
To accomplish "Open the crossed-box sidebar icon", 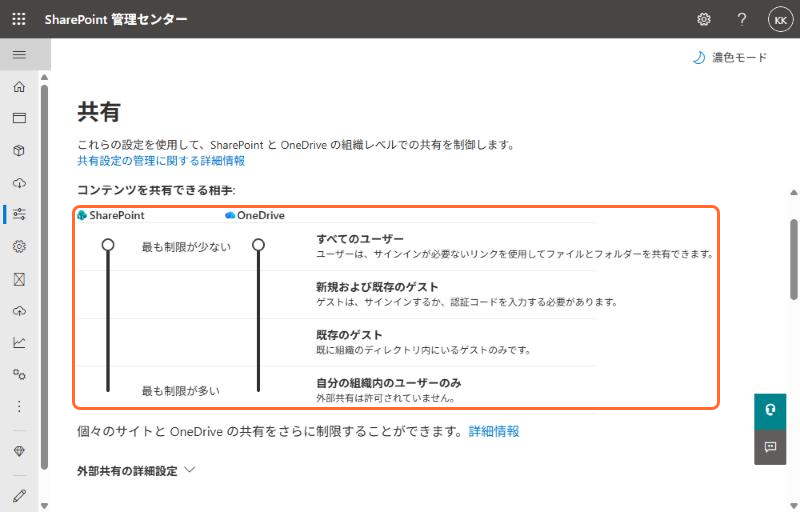I will pyautogui.click(x=19, y=279).
